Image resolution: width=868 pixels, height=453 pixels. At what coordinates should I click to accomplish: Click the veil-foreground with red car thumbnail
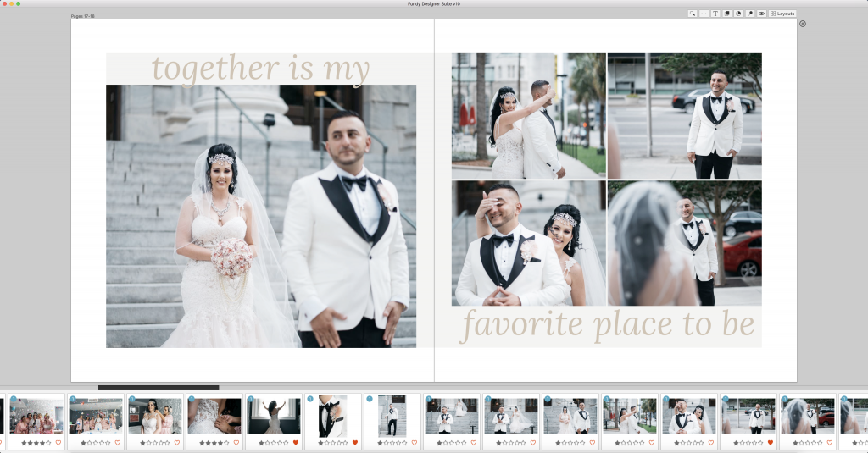(x=807, y=416)
